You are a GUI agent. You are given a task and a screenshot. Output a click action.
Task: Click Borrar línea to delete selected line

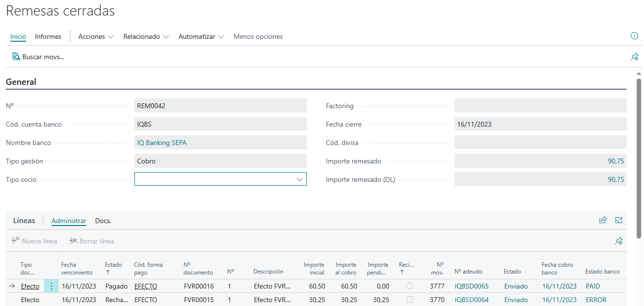(91, 241)
